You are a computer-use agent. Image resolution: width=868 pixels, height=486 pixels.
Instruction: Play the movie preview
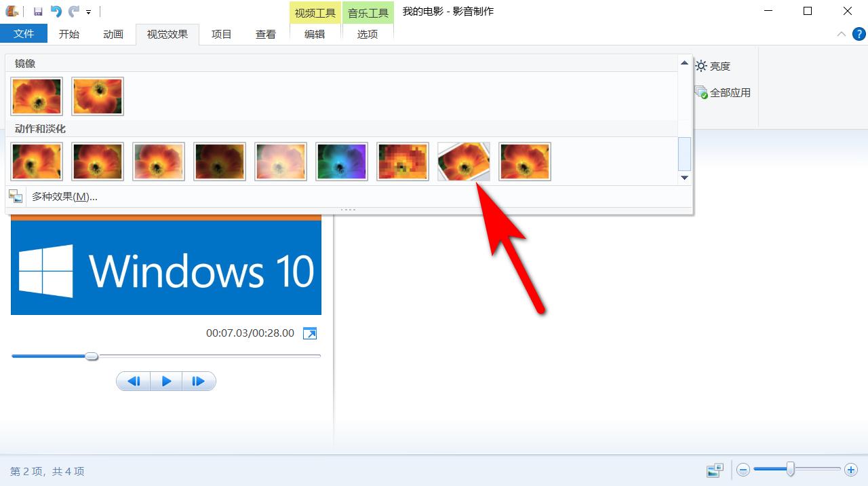click(166, 381)
